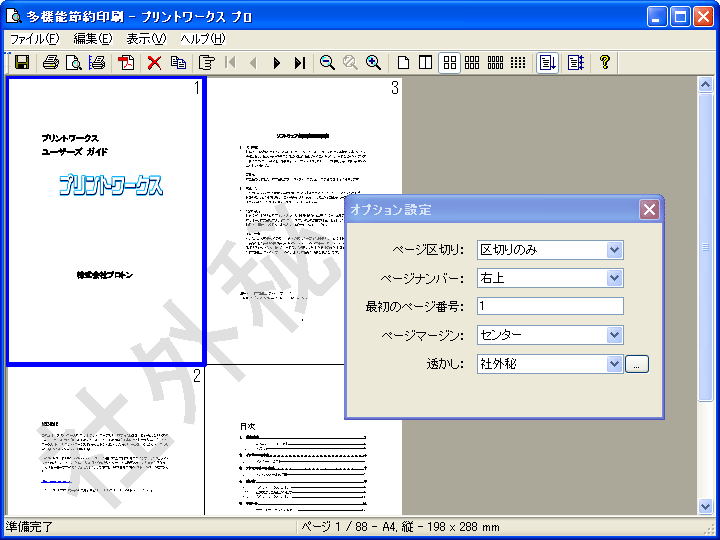Click the Save floppy disk icon
This screenshot has width=720, height=540.
tap(22, 62)
